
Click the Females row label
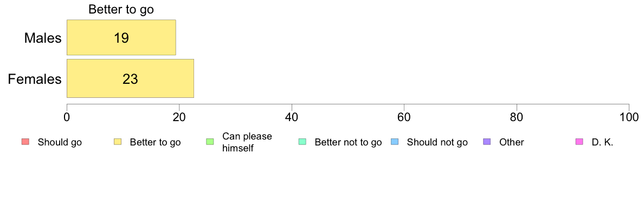pyautogui.click(x=35, y=78)
